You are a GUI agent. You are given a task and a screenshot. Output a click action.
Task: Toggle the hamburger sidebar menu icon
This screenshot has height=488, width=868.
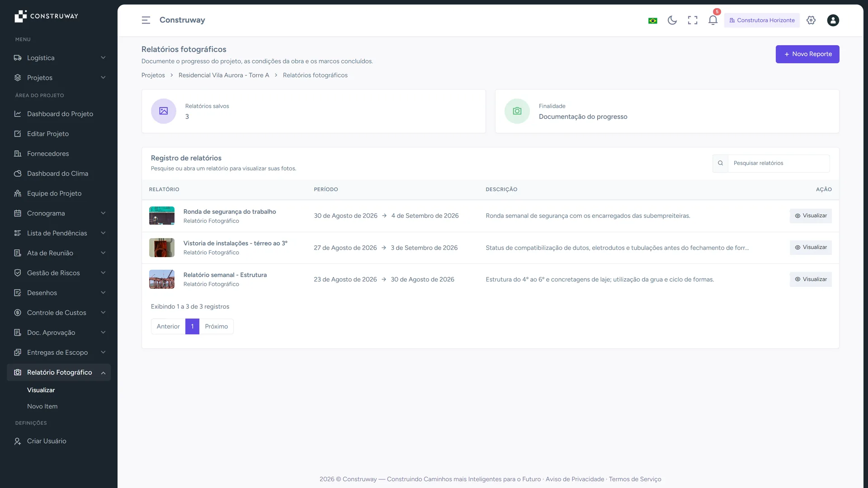(x=146, y=20)
